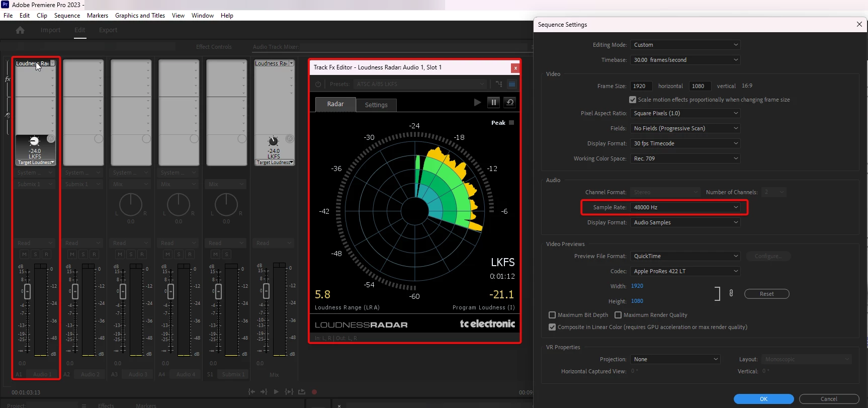This screenshot has width=868, height=408.
Task: Enable Maximum Render Quality checkbox
Action: click(x=618, y=315)
